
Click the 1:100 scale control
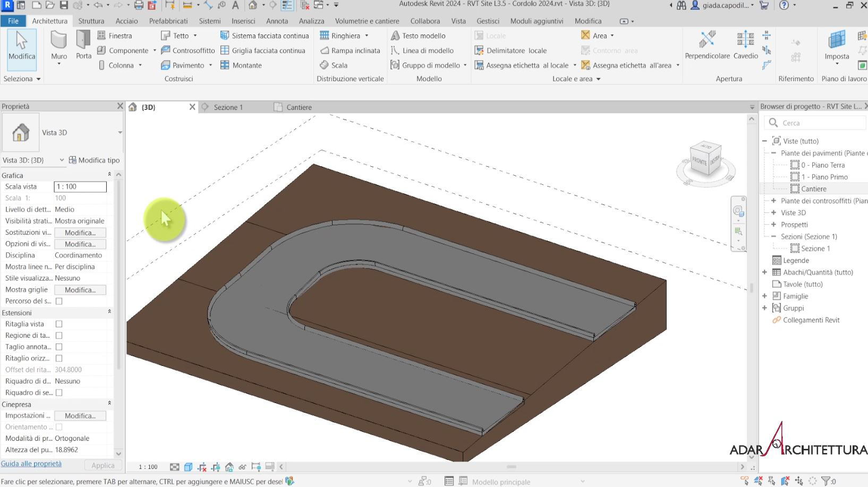pos(148,467)
